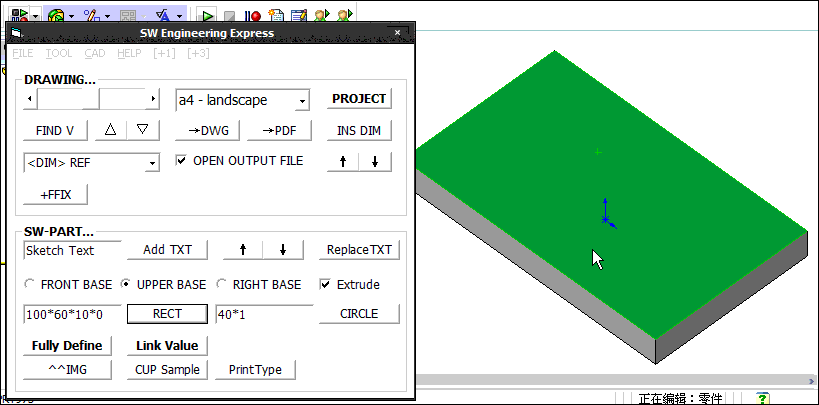Click the greyed-out grid layout toolbar icon

coord(128,15)
